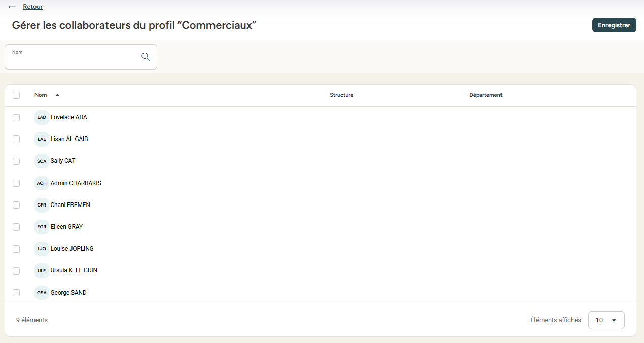Viewport: 644px width, 343px height.
Task: Click the name Louise JOPLING
Action: pyautogui.click(x=72, y=249)
